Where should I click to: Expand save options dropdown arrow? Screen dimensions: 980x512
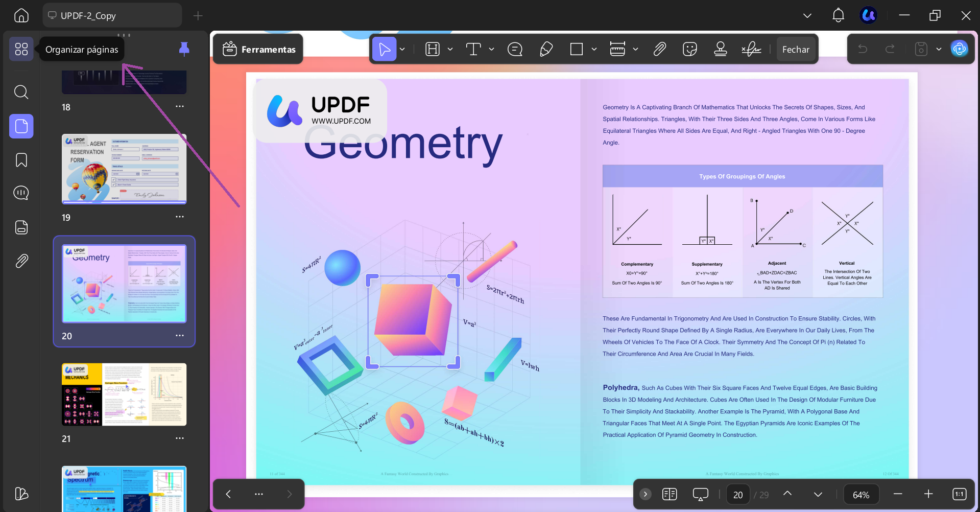(939, 49)
